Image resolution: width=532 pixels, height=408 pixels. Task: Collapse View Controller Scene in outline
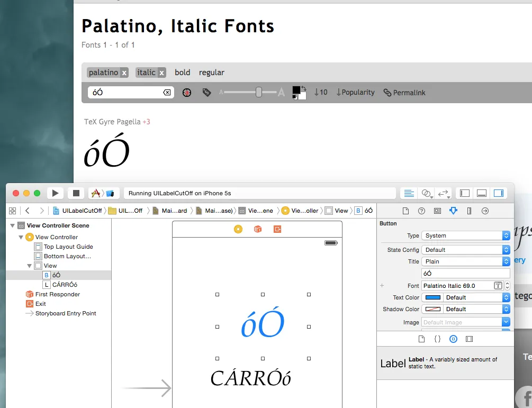point(13,225)
